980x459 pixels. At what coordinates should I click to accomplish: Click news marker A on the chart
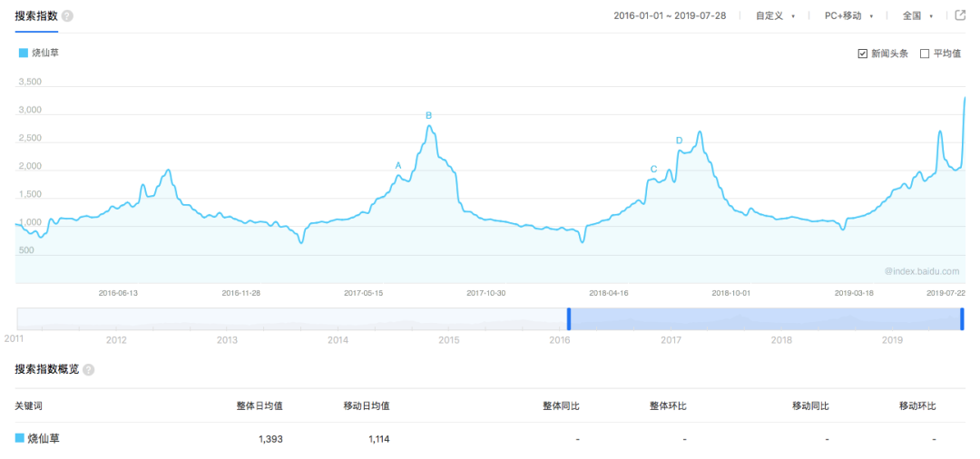[x=398, y=165]
